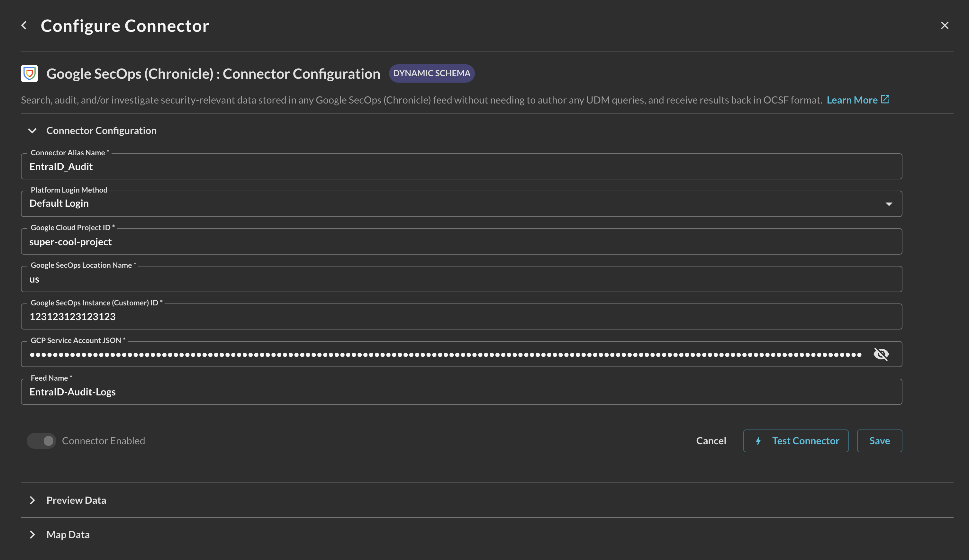Reveal the GCP Service Account JSON value
969x560 pixels.
pos(881,354)
